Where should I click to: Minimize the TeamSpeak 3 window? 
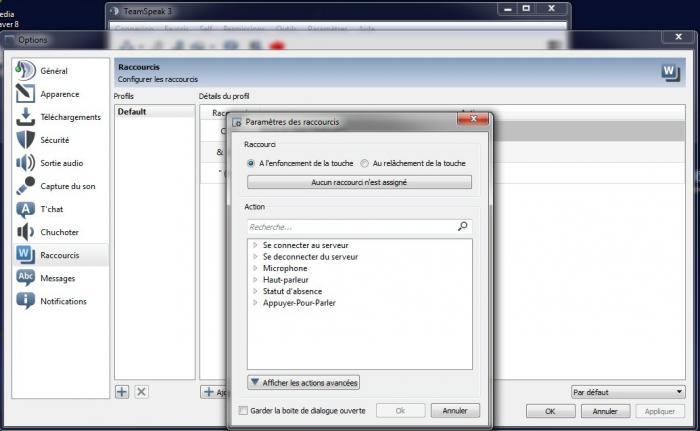tap(508, 8)
